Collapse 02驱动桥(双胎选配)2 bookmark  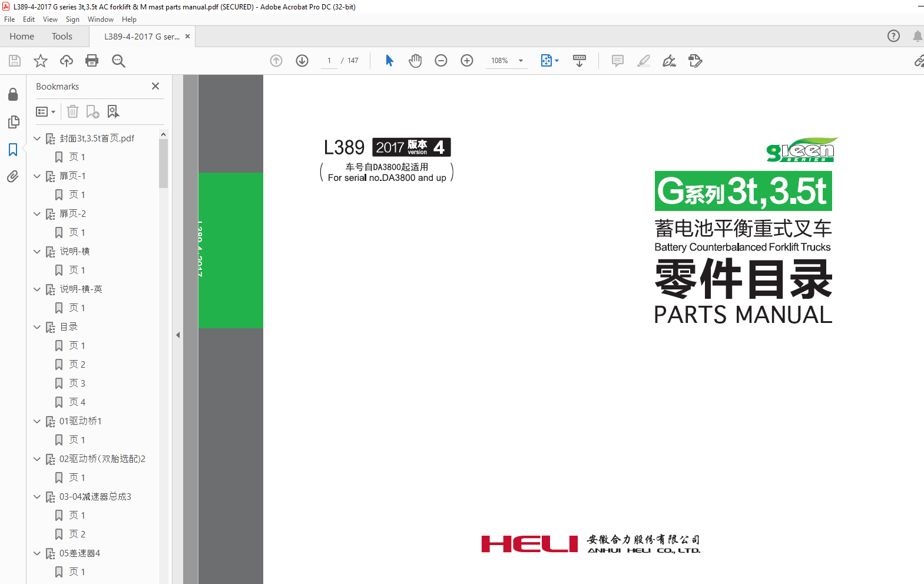(x=37, y=459)
